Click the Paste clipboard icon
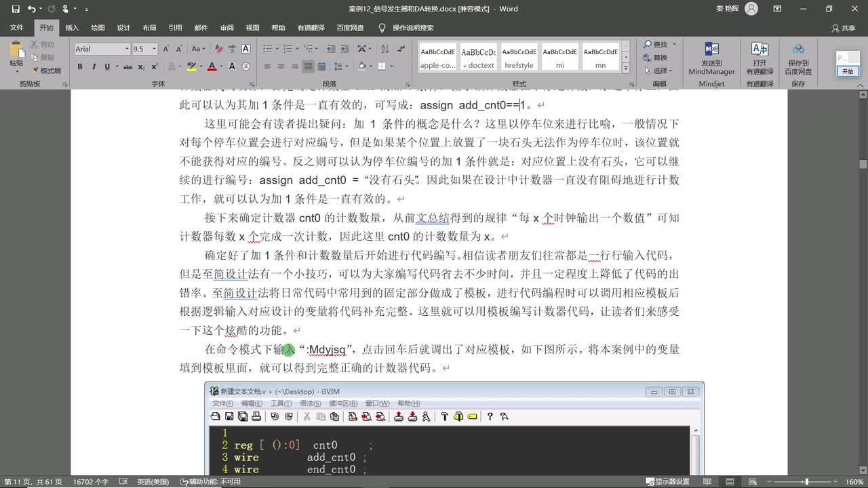Screen dimensions: 868x488 [x=16, y=49]
